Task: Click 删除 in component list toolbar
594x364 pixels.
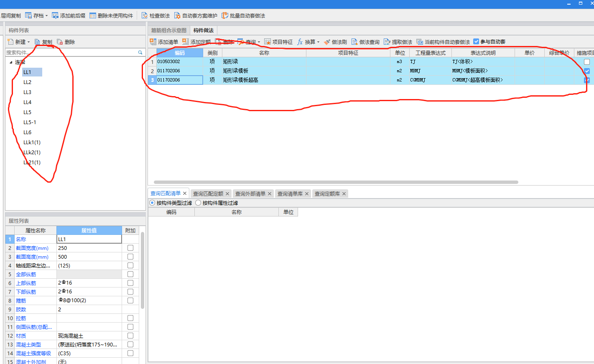Action: (x=66, y=42)
